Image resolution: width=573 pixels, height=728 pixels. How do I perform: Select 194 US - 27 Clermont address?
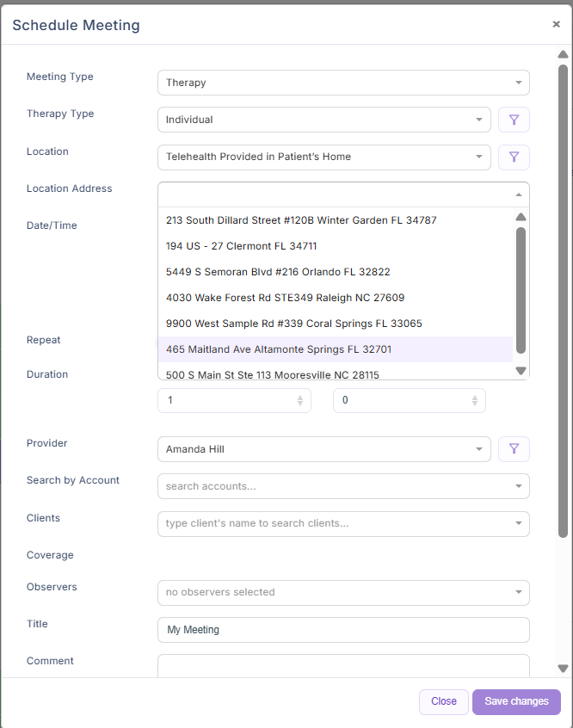coord(241,246)
